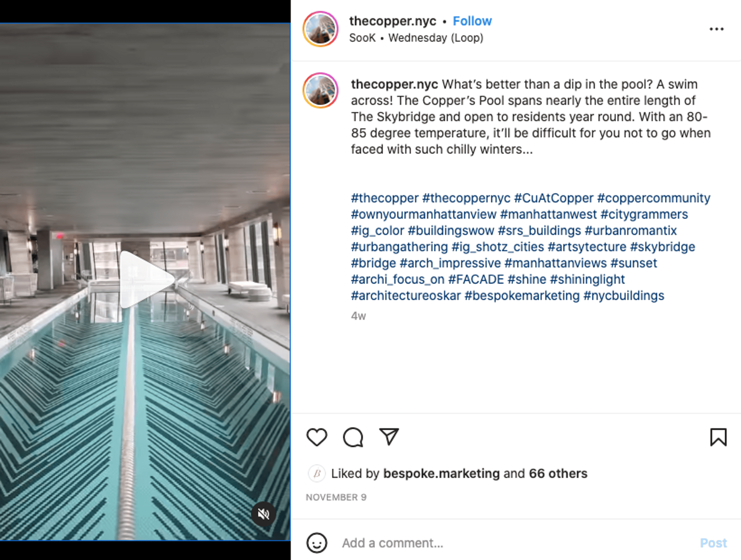
Task: Open the emoji picker smiley icon
Action: pyautogui.click(x=317, y=543)
